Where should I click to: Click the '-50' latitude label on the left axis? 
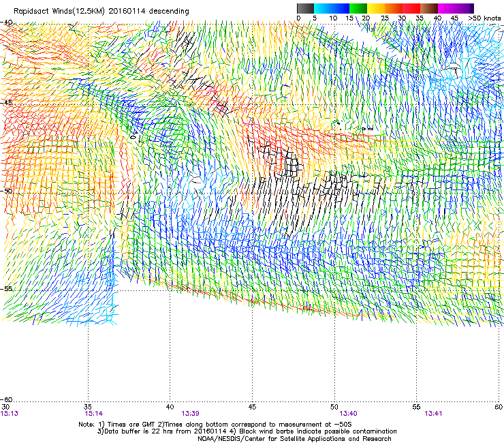pos(6,191)
